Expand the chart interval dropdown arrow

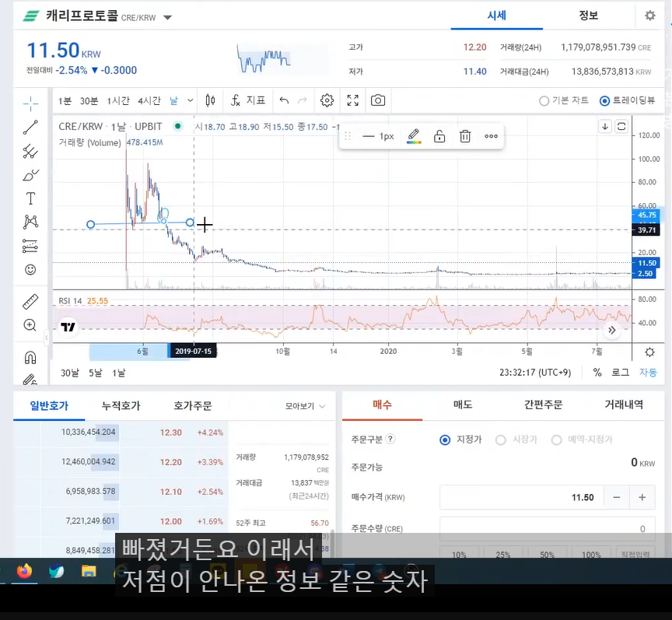191,101
